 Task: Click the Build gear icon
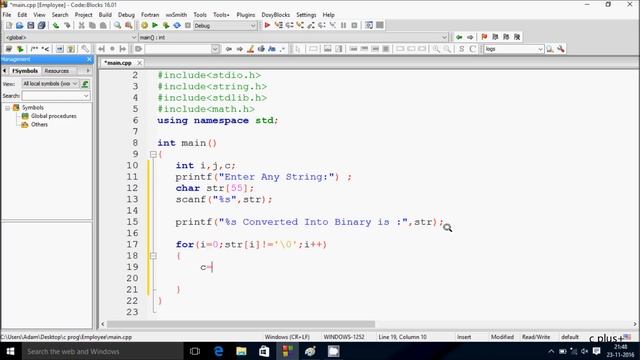[x=144, y=25]
